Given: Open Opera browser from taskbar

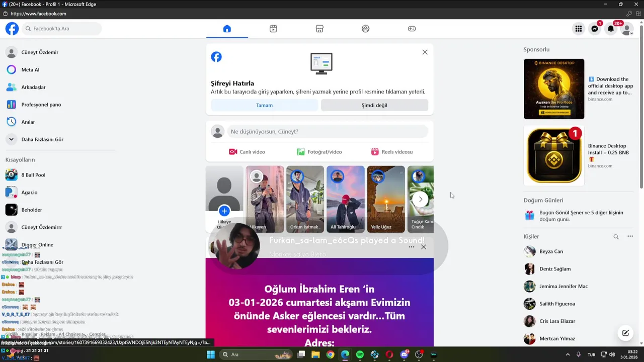Looking at the screenshot, I should click(x=389, y=354).
